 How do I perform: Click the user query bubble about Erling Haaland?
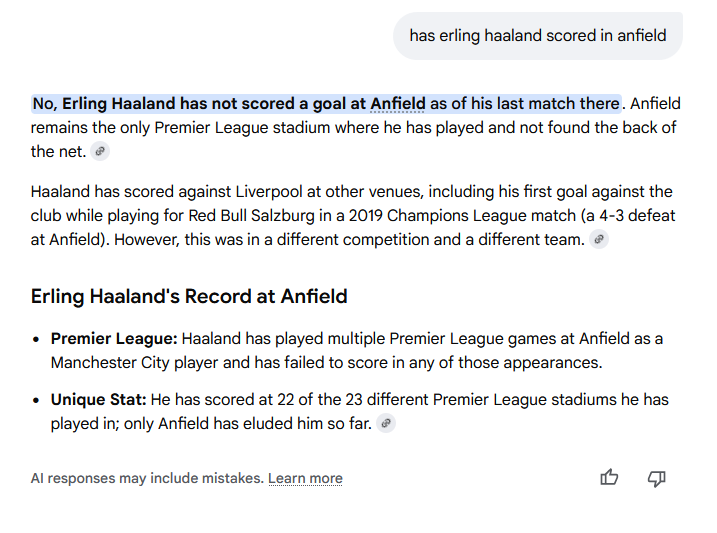(537, 36)
